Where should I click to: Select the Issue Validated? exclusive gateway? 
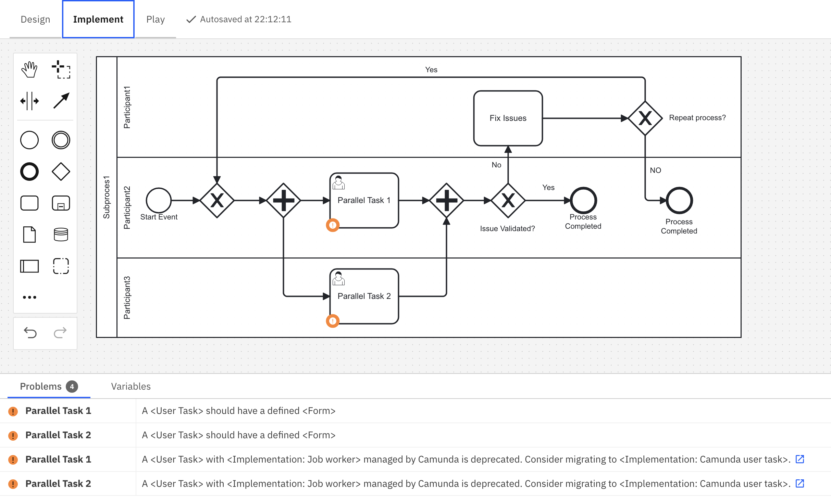pyautogui.click(x=508, y=200)
